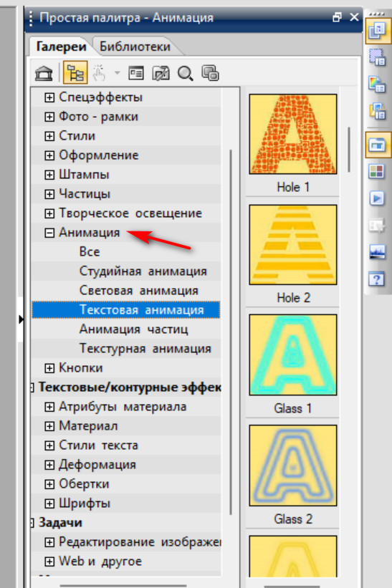392x588 pixels.
Task: Pick the Glass 2 blue thumbnail
Action: 293,466
